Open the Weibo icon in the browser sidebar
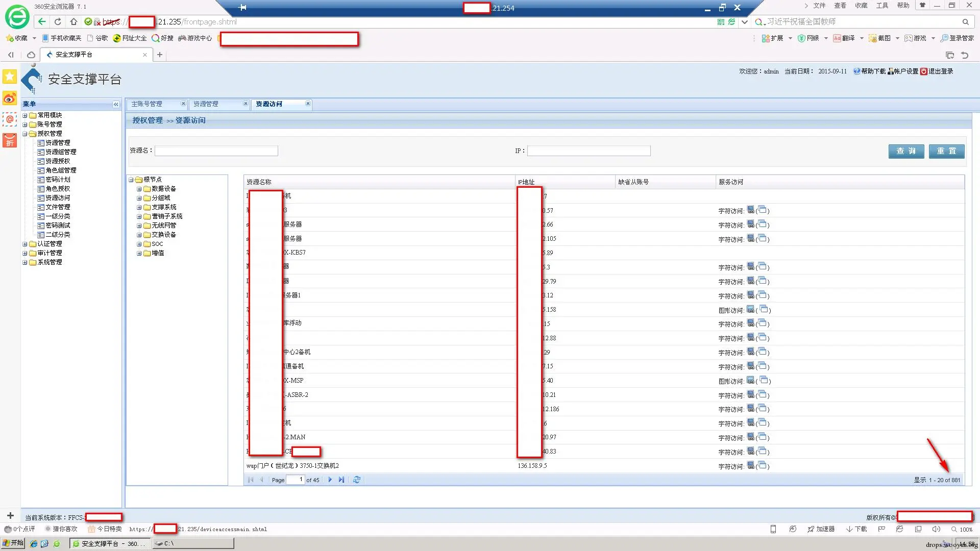This screenshot has height=551, width=980. tap(10, 98)
